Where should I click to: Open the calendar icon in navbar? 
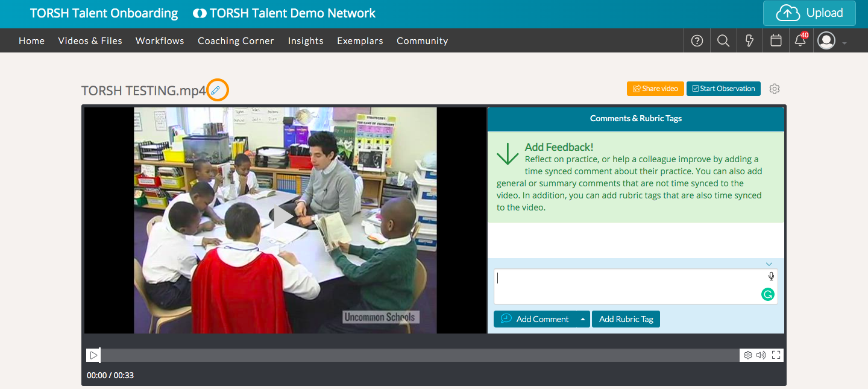[x=776, y=41]
